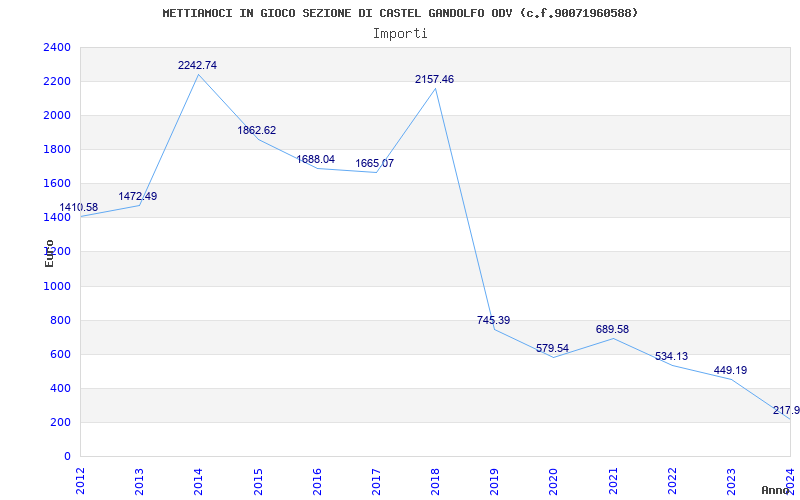Select the 689.58 data label

tap(612, 330)
